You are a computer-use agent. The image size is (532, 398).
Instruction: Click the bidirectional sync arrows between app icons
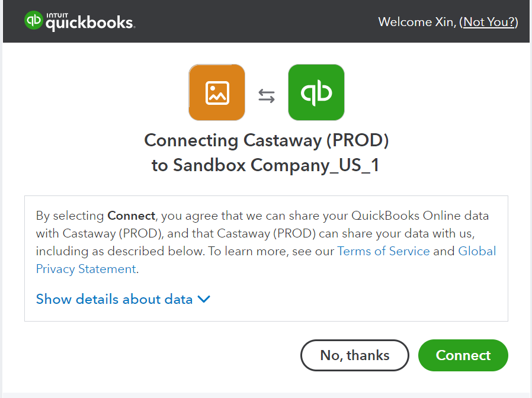(266, 95)
